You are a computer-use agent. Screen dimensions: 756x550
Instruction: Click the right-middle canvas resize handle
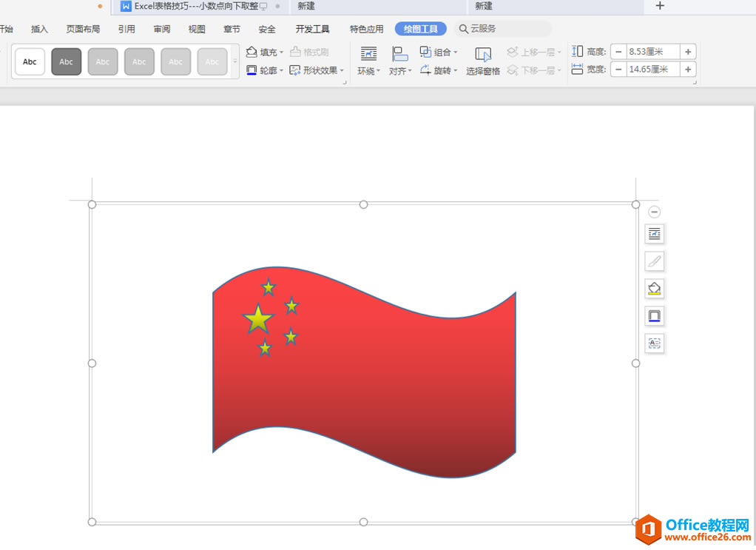click(636, 363)
